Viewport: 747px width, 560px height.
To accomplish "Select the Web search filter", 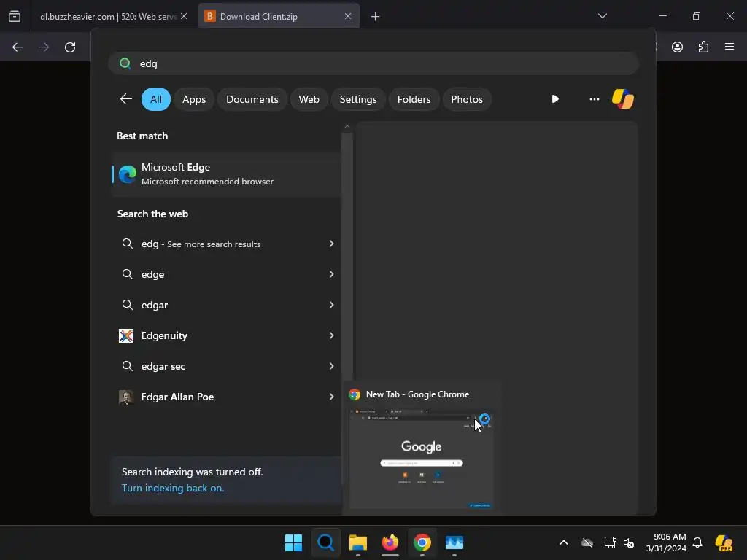I will [309, 99].
